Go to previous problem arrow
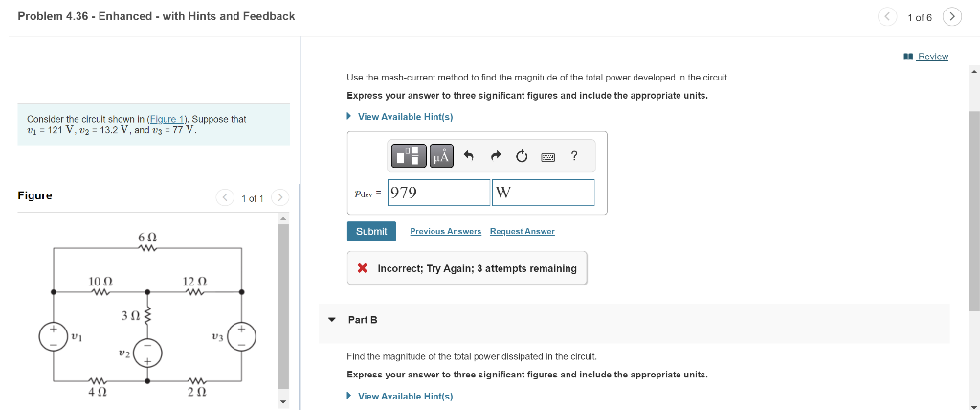The width and height of the screenshot is (980, 410). point(887,17)
